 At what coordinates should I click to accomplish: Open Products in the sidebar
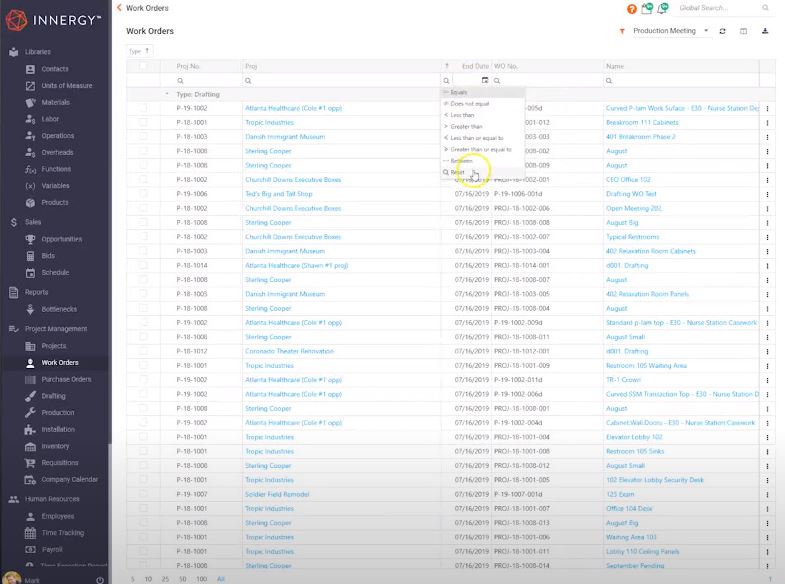click(55, 203)
